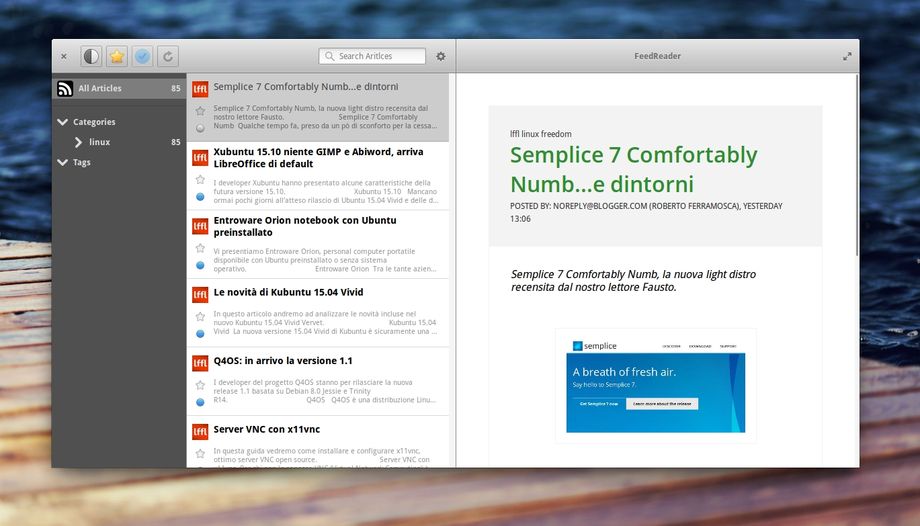Refresh feeds with the reload button
Screen dimensions: 920x526
pyautogui.click(x=167, y=56)
